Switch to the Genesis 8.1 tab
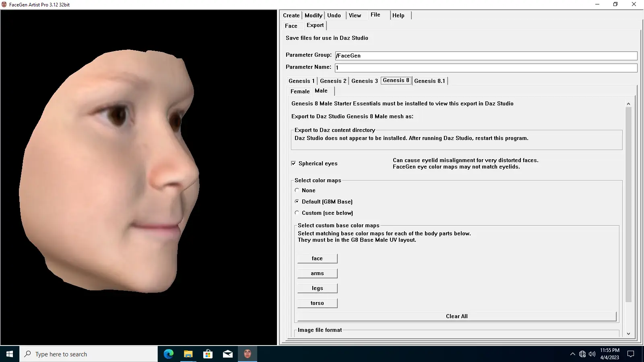This screenshot has width=644, height=362. pyautogui.click(x=429, y=81)
